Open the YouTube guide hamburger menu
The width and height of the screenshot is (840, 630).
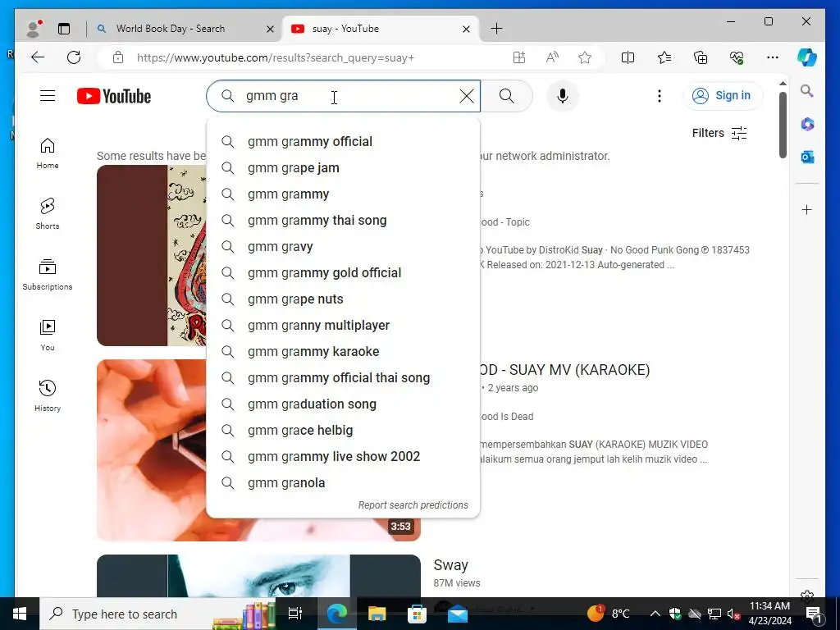(x=48, y=96)
